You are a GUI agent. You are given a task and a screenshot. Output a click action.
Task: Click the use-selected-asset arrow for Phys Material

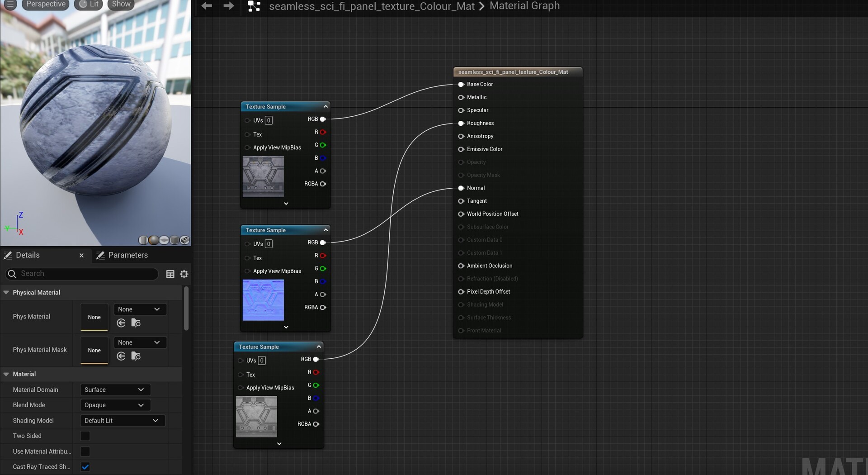tap(121, 323)
